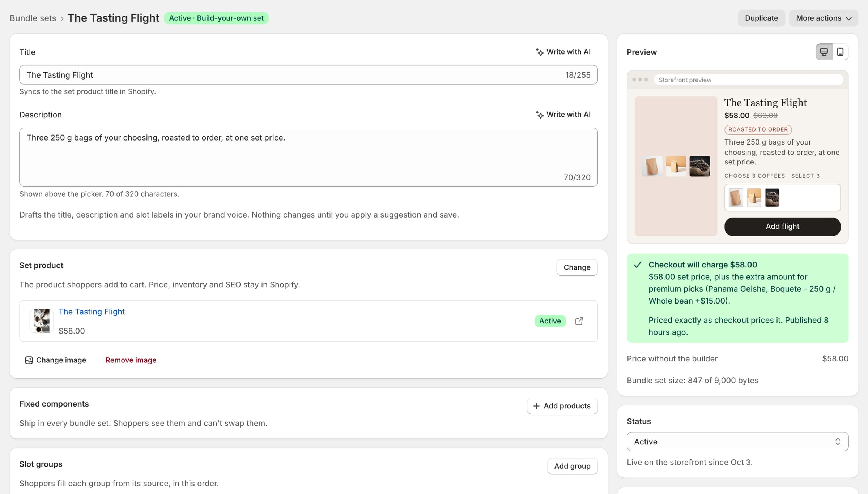Click large product image in storefront preview
Screen dimensions: 868x494
676,166
